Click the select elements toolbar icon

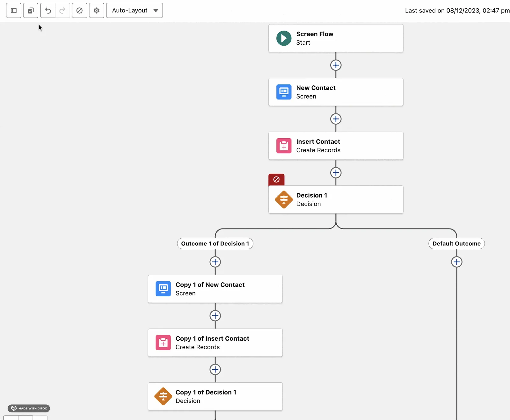coord(31,11)
